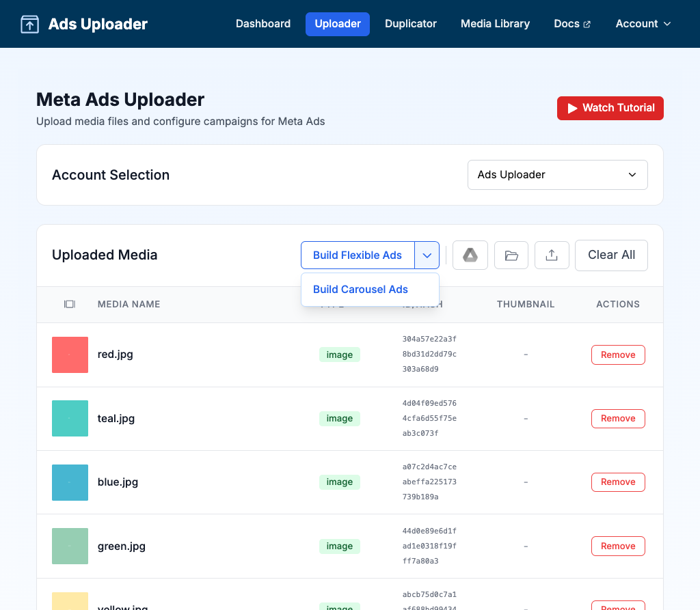Open the Ads Uploader account dropdown
The image size is (700, 610).
557,175
